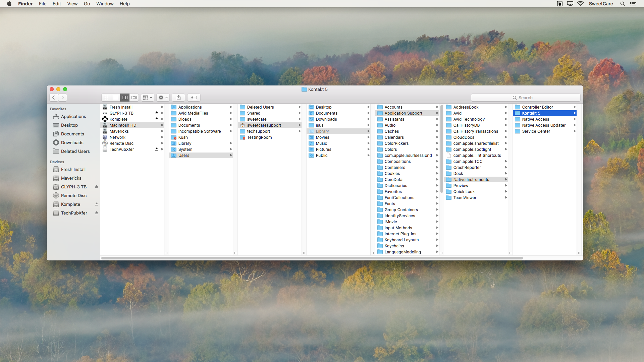Open Avid MediaFiles folder

click(x=201, y=113)
